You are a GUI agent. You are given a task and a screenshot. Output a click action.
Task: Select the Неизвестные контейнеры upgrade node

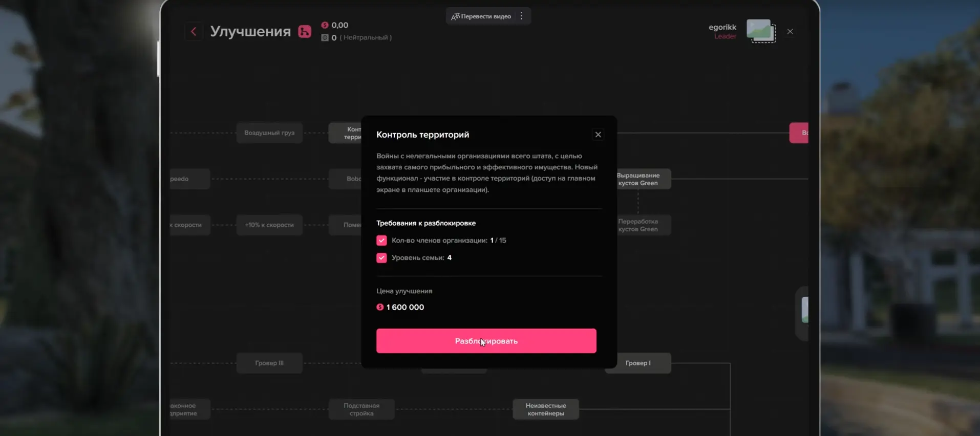(546, 409)
